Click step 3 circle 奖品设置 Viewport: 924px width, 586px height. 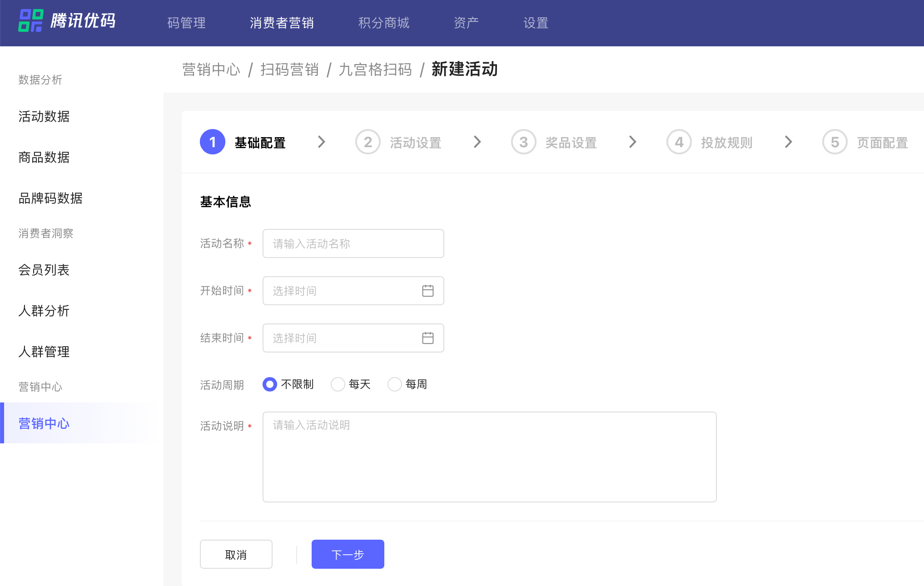(524, 142)
